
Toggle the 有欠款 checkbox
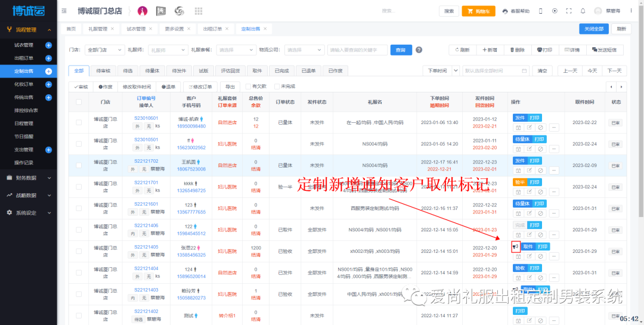pos(247,86)
